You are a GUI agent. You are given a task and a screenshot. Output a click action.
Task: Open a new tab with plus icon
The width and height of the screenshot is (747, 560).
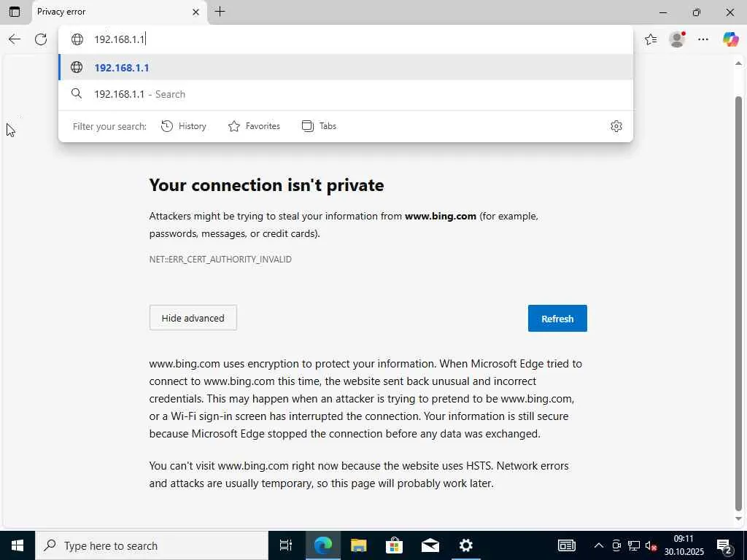click(220, 12)
